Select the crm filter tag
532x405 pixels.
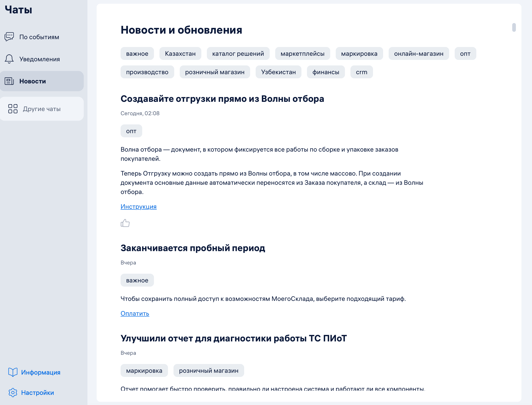361,72
